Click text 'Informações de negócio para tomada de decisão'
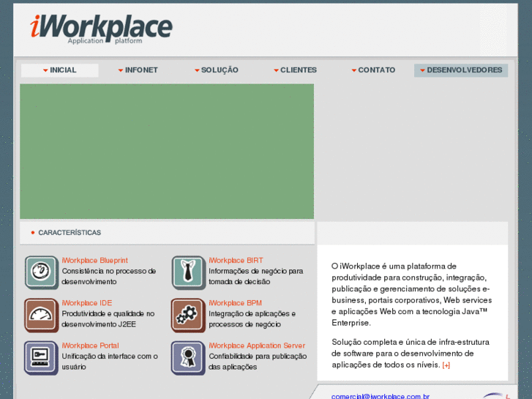 pyautogui.click(x=256, y=277)
